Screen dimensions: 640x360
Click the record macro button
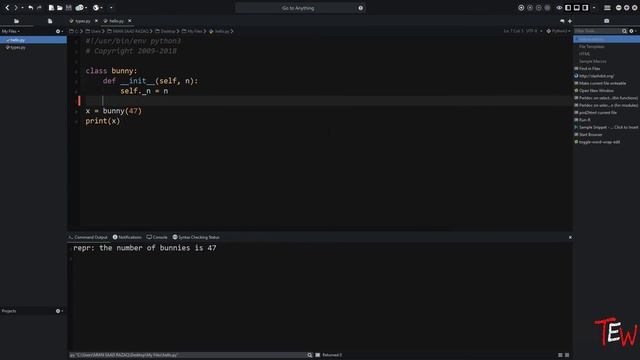point(521,8)
